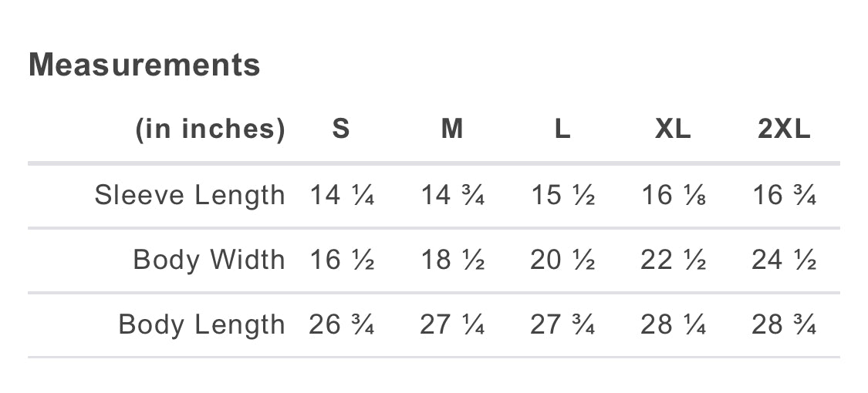
Task: Click Sleeve Length value for size 2XL
Action: (x=784, y=196)
